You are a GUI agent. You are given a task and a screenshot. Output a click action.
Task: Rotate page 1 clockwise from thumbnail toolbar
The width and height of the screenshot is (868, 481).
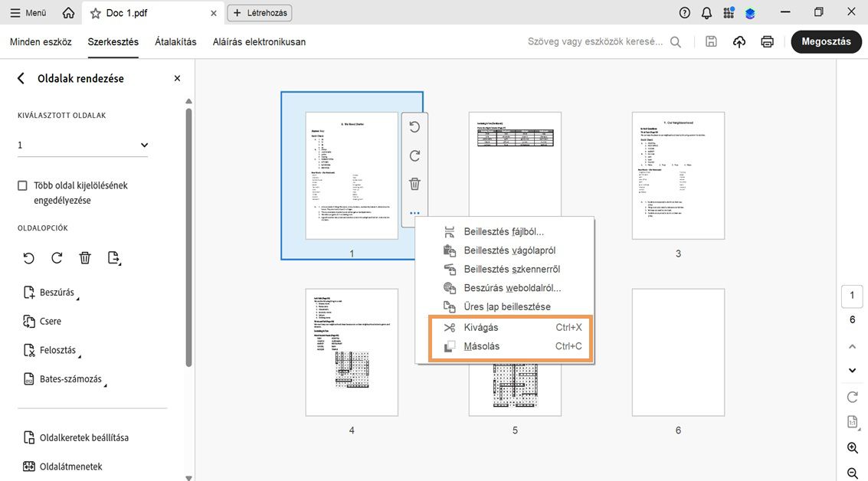coord(414,156)
